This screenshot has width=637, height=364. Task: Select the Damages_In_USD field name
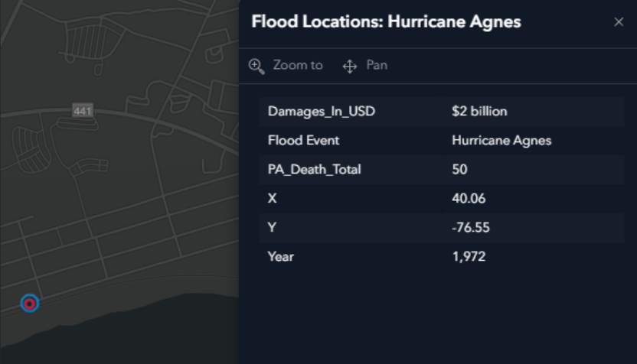point(322,112)
